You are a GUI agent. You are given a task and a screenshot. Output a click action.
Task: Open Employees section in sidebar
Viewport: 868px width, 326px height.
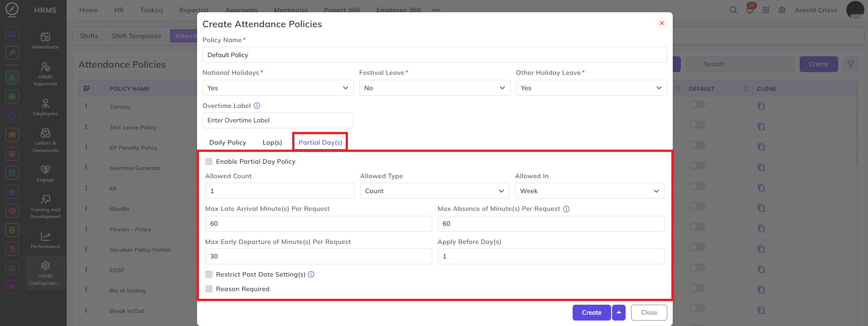(x=45, y=107)
